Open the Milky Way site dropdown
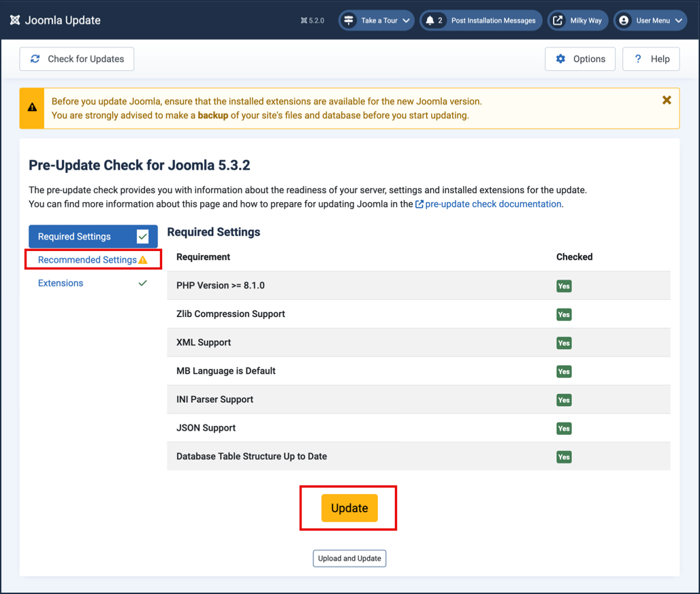The height and width of the screenshot is (594, 700). 577,20
